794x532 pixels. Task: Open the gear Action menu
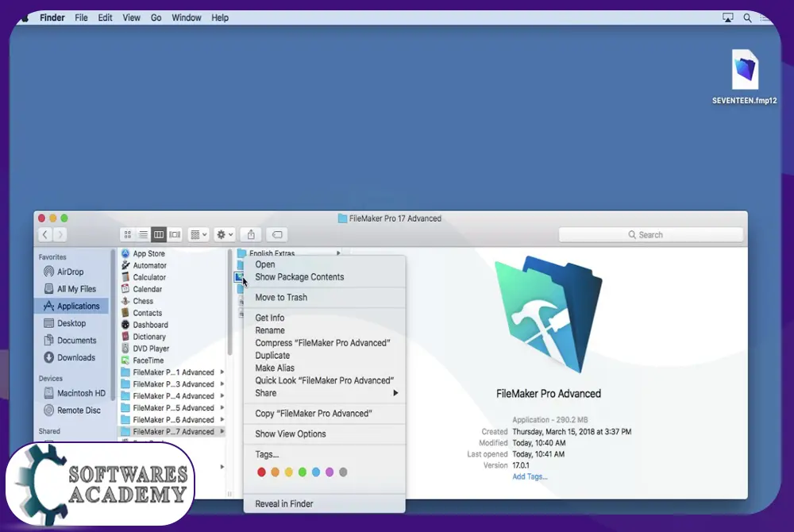tap(225, 235)
